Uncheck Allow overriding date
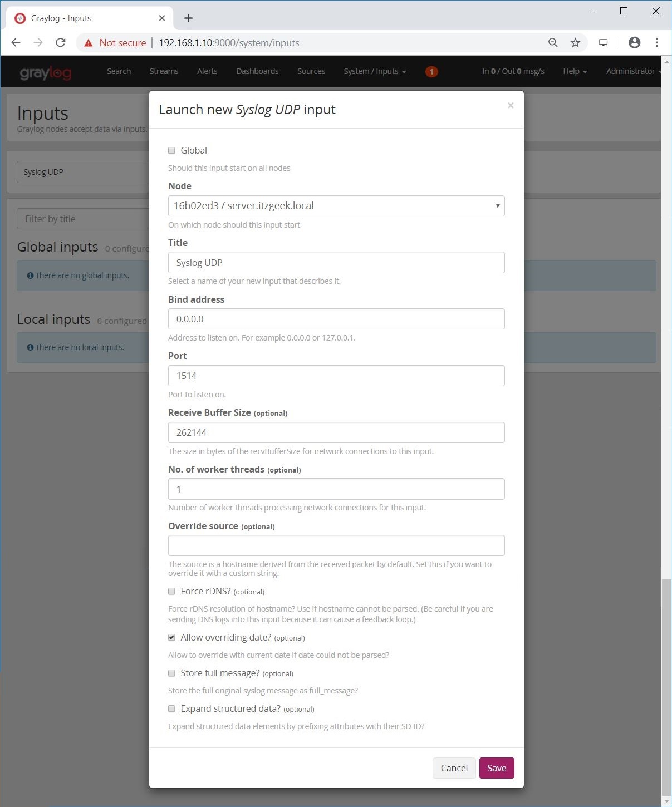The image size is (672, 807). point(172,637)
